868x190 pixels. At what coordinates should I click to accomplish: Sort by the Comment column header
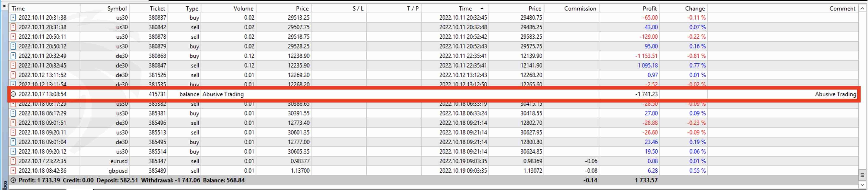tap(783, 8)
